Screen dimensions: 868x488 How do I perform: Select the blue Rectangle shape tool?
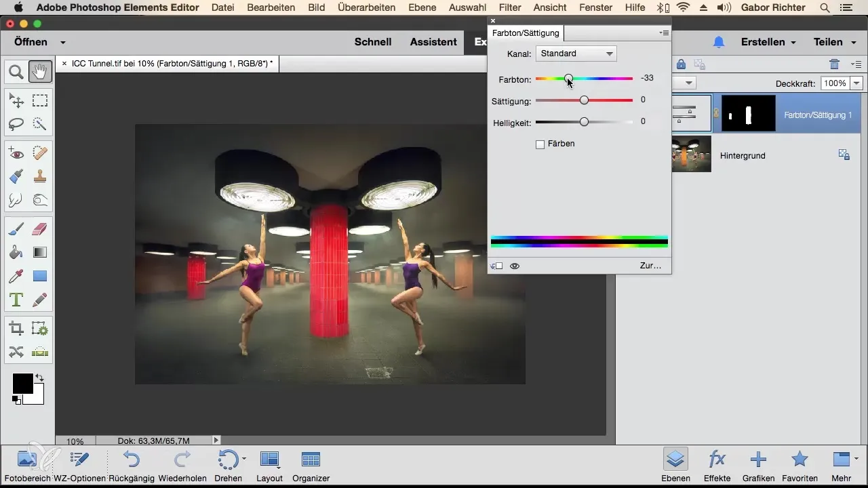click(40, 276)
